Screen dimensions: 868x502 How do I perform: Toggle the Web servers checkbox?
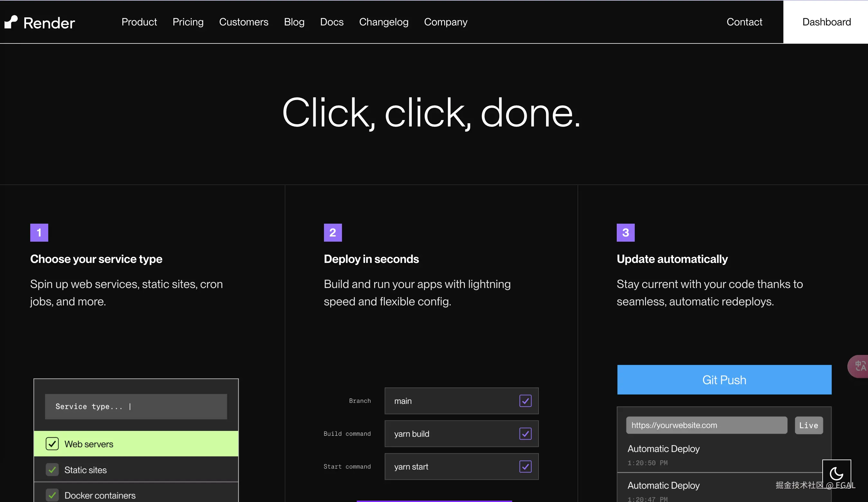point(52,444)
